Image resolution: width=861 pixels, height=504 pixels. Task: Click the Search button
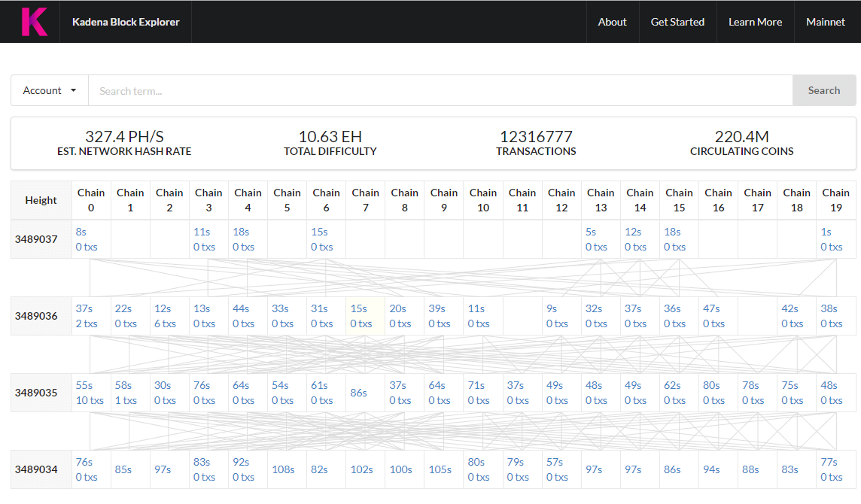pos(823,90)
